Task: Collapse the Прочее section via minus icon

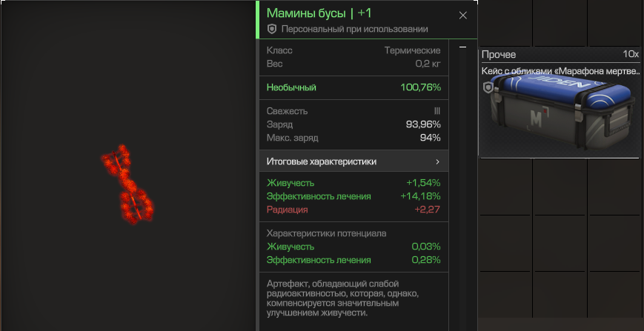Action: 462,47
